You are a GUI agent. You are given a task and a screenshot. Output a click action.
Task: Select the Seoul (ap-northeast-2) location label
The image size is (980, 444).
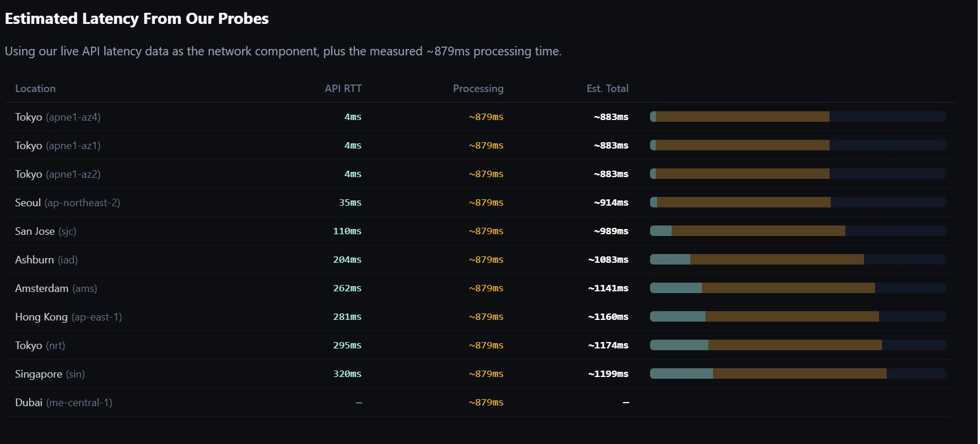pyautogui.click(x=68, y=203)
